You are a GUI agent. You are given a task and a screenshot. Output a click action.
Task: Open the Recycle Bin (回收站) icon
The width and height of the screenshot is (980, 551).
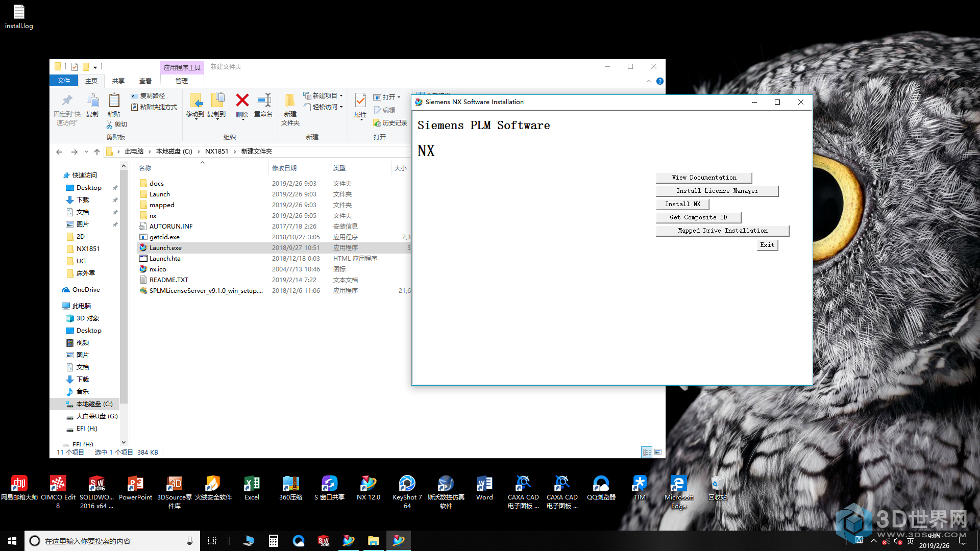pos(717,488)
